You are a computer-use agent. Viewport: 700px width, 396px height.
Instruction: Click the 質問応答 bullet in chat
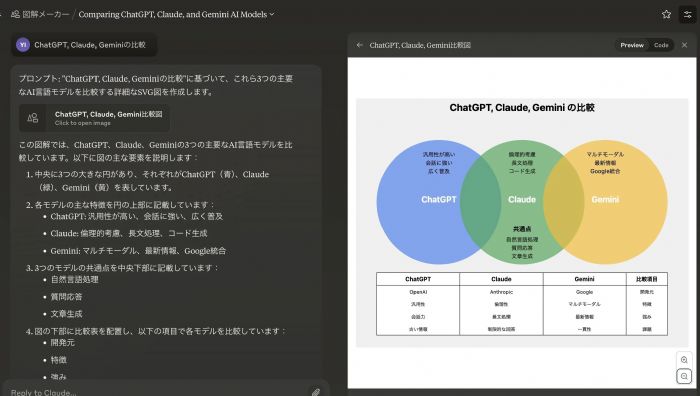(x=66, y=296)
